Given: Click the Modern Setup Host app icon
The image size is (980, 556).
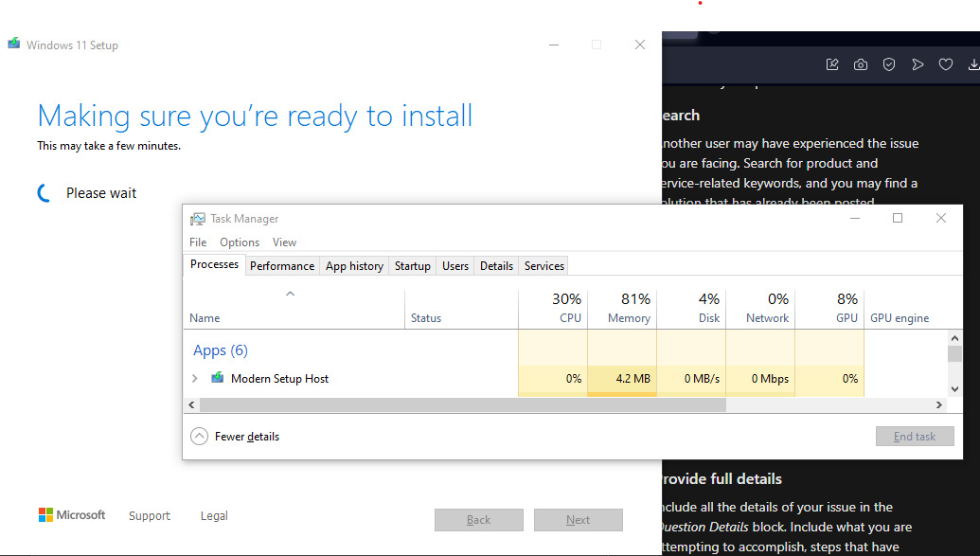Looking at the screenshot, I should pos(218,378).
